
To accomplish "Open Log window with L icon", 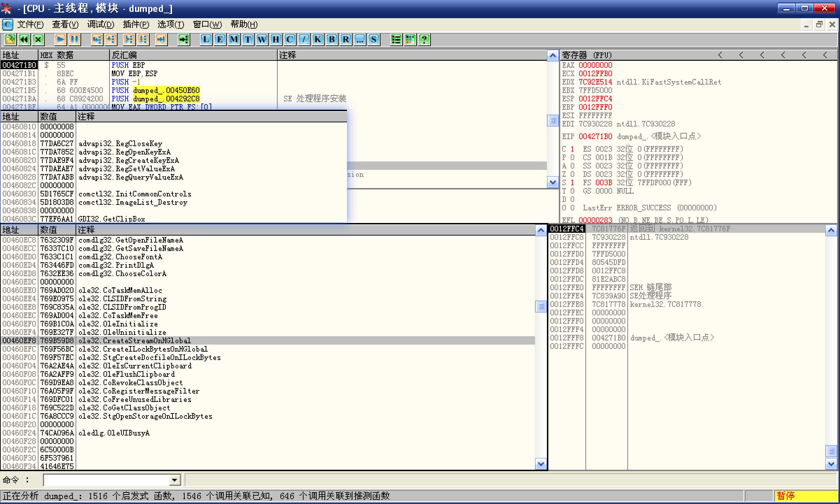I will [x=206, y=39].
